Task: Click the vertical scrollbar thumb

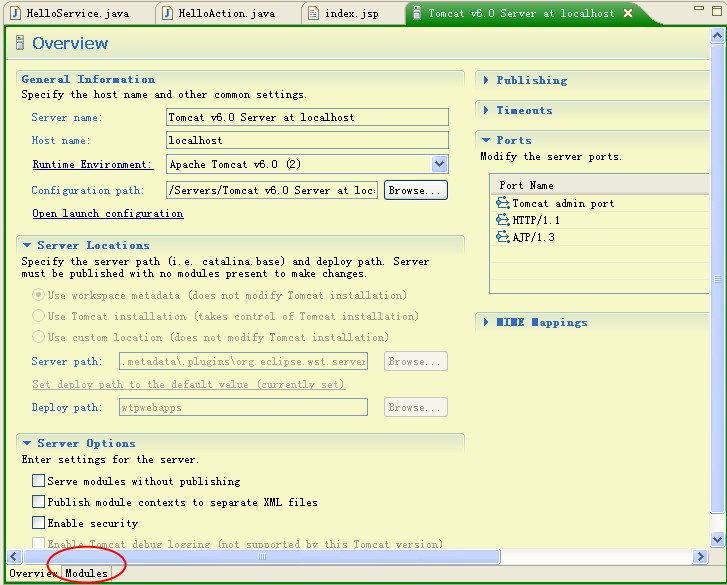Action: coord(717,279)
